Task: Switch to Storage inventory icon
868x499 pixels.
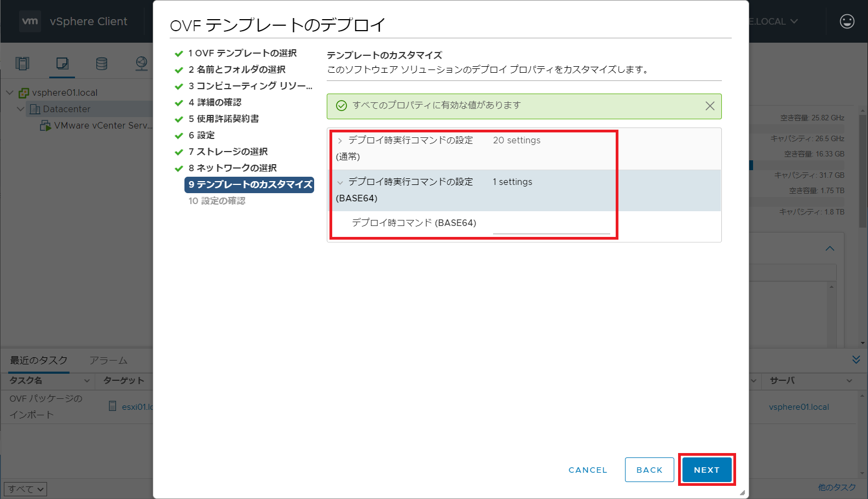Action: click(x=102, y=63)
